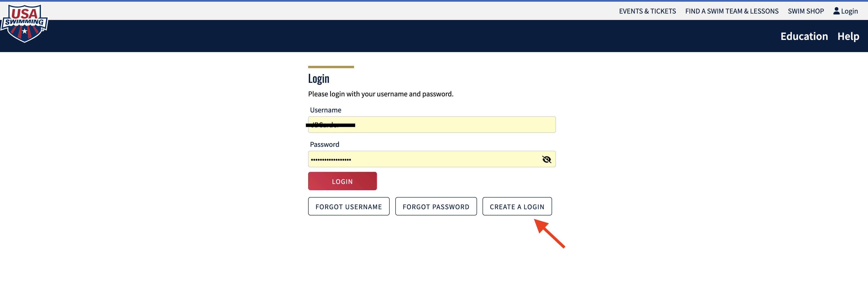This screenshot has height=290, width=868.
Task: Click the Forgot Username button
Action: click(x=348, y=206)
